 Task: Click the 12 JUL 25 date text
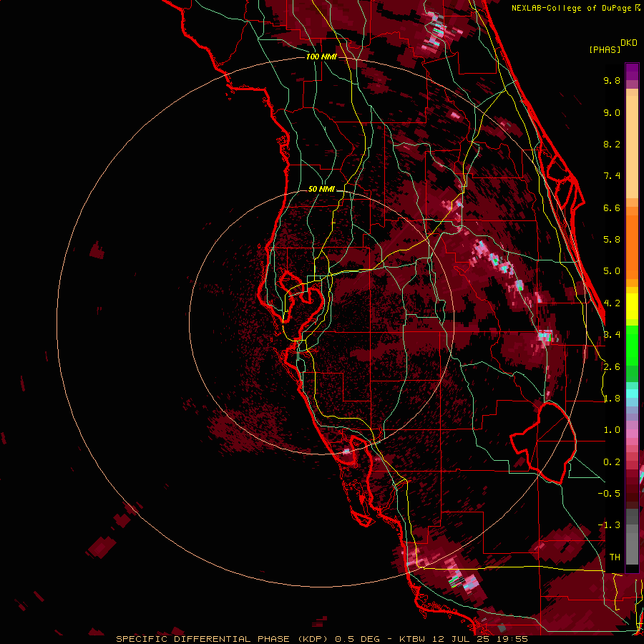point(461,639)
